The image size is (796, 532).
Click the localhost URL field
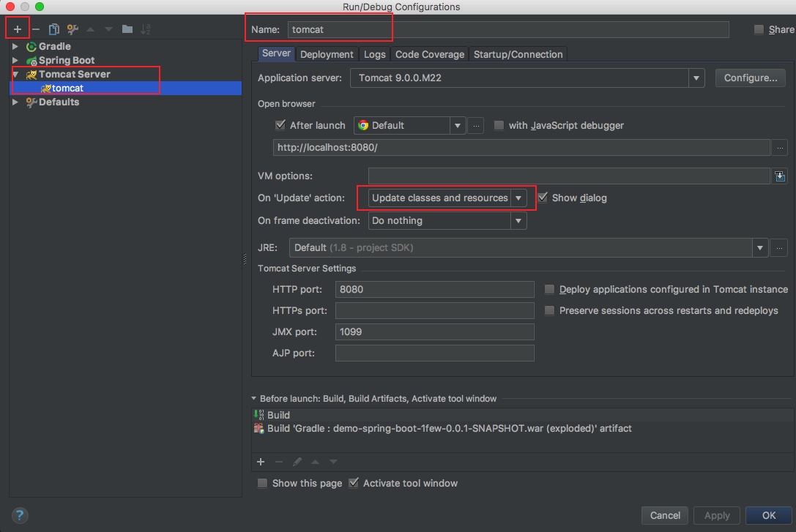click(x=521, y=148)
